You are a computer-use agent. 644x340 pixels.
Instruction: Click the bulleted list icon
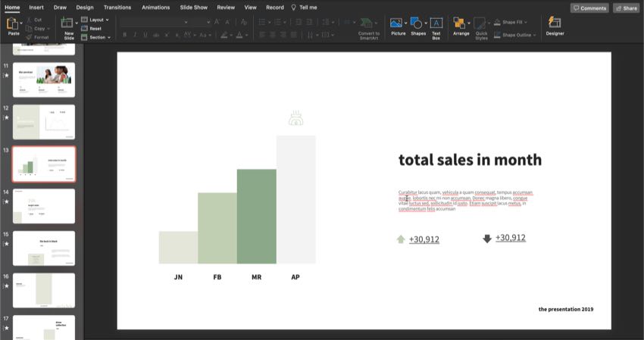point(262,22)
